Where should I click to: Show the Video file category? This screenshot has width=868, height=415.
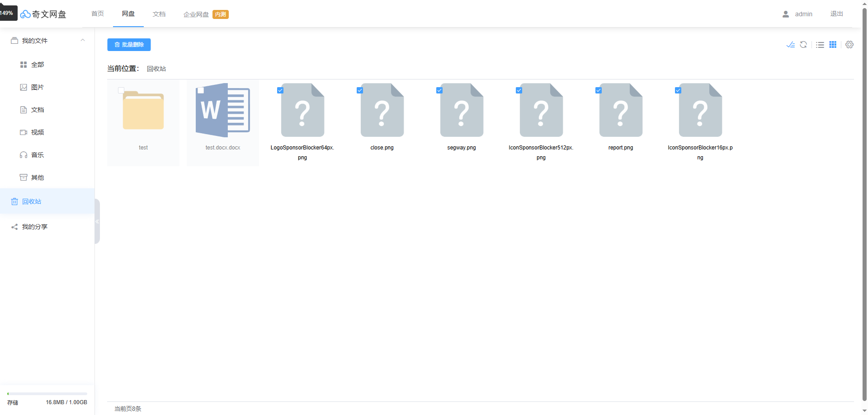pos(37,132)
